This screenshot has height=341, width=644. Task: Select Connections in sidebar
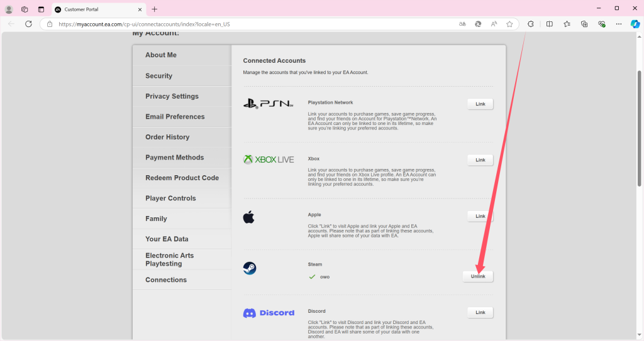pos(182,280)
